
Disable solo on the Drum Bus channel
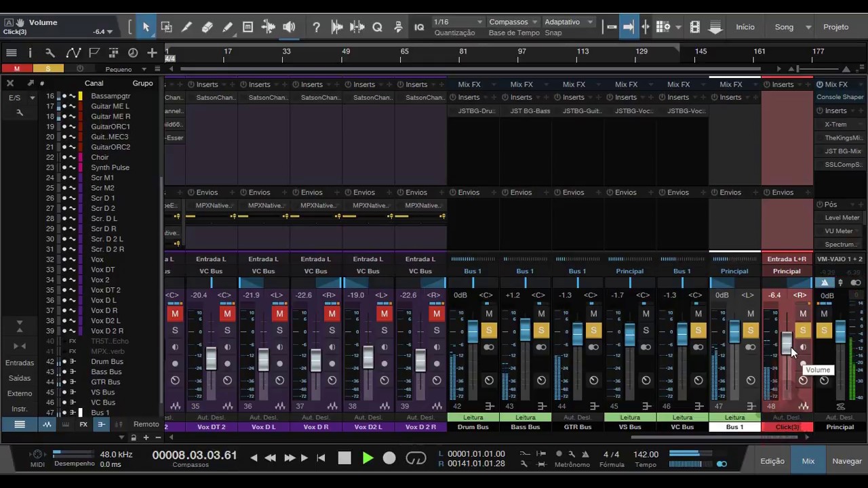489,330
